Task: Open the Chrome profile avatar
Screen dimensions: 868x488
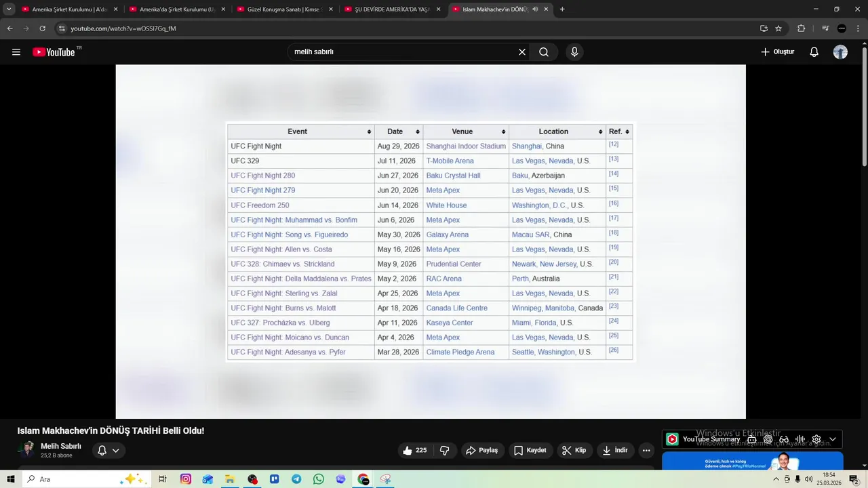Action: [x=842, y=28]
